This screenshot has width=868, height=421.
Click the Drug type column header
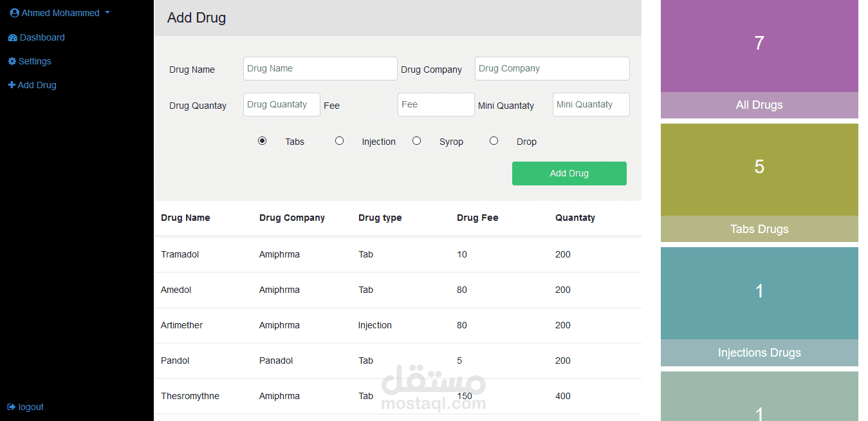click(x=380, y=218)
